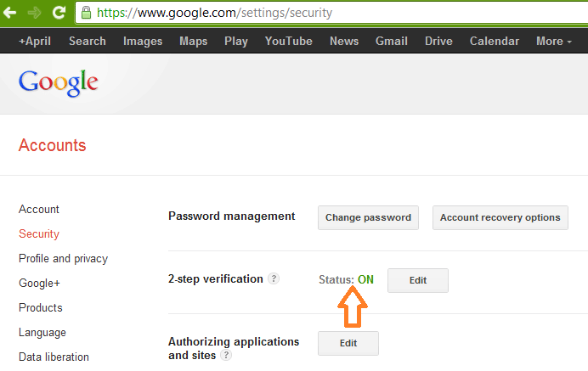Click the browser forward arrow
The height and width of the screenshot is (371, 588).
(x=35, y=13)
